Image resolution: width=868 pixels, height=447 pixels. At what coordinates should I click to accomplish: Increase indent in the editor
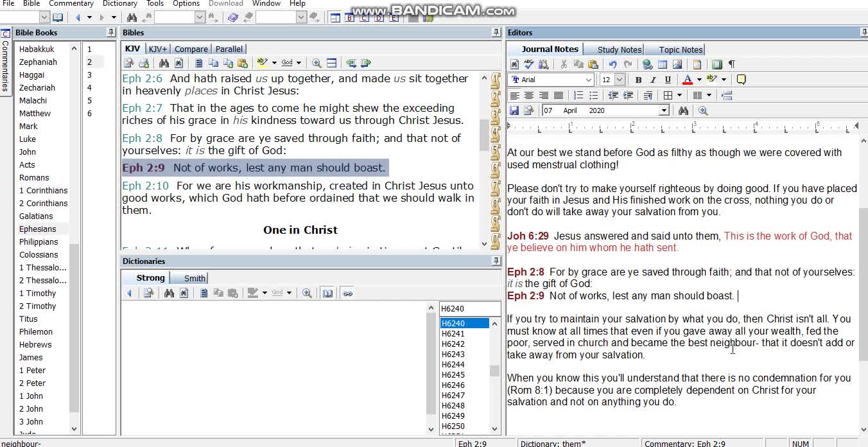(x=628, y=95)
